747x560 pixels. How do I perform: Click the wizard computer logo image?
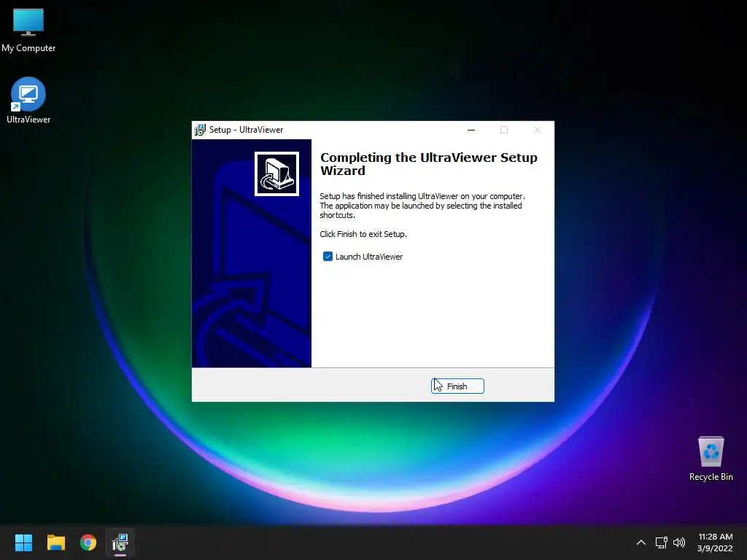tap(276, 174)
